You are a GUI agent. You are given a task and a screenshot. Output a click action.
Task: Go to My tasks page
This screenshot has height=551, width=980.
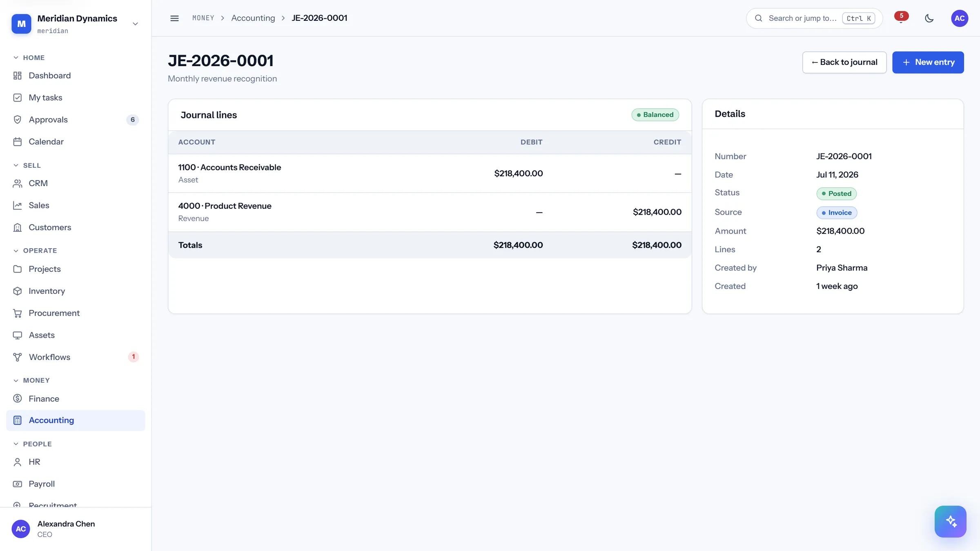coord(76,98)
